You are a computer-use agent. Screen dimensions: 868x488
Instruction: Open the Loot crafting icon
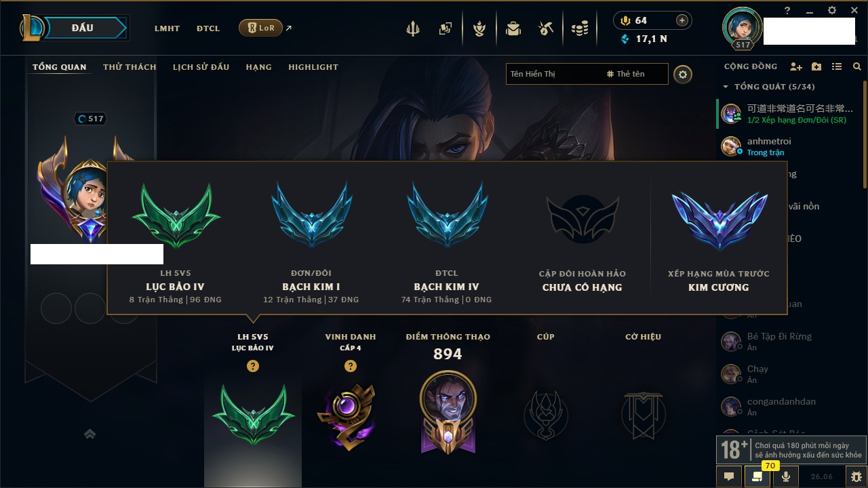(x=546, y=28)
